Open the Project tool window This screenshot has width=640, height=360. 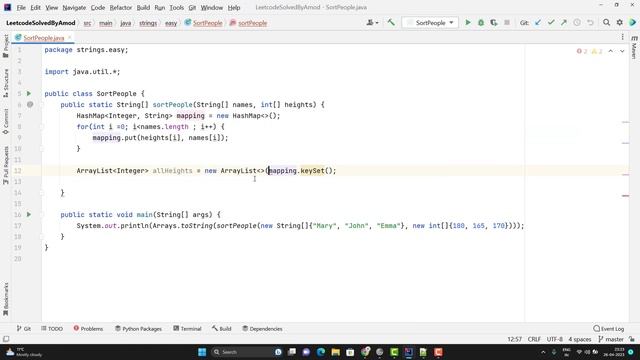[x=6, y=46]
